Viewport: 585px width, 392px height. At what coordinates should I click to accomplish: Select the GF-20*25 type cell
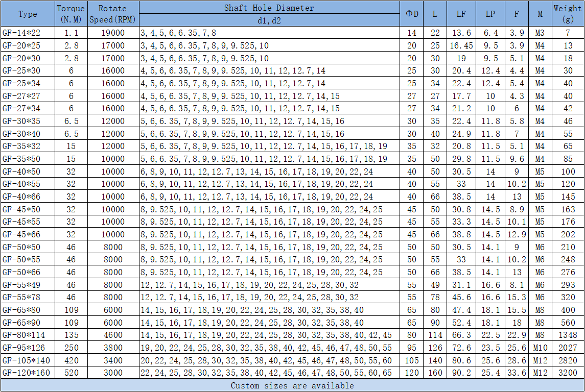[x=28, y=45]
